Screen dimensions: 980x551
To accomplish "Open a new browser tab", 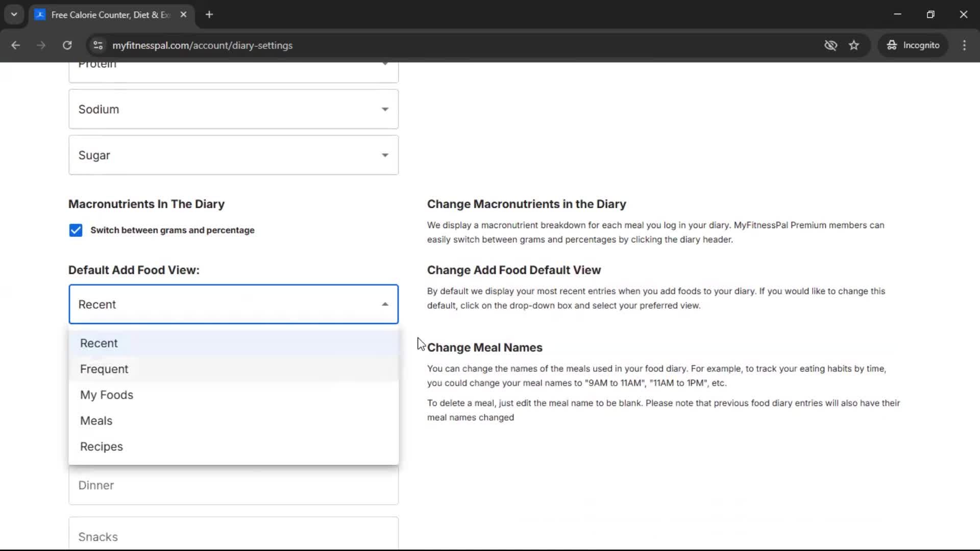I will click(209, 15).
